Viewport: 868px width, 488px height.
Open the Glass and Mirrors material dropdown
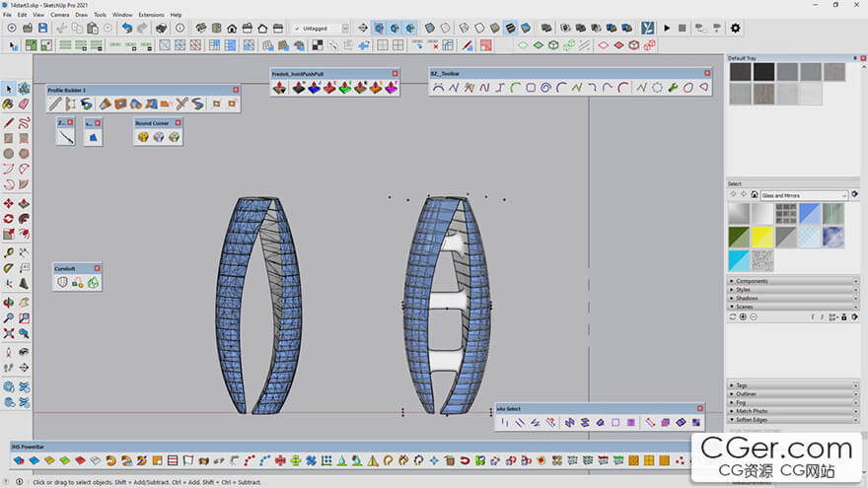coord(803,195)
